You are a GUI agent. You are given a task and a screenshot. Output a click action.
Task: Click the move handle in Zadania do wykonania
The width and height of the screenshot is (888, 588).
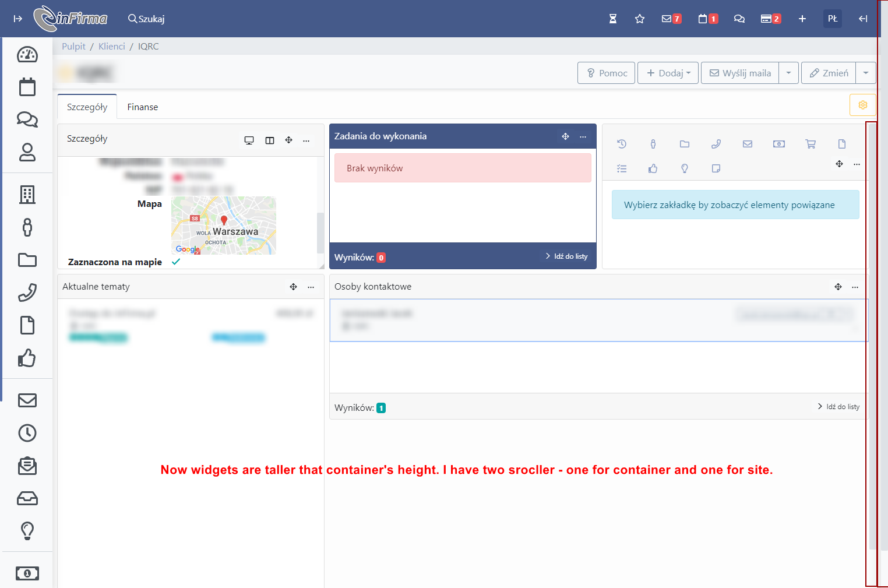[565, 136]
